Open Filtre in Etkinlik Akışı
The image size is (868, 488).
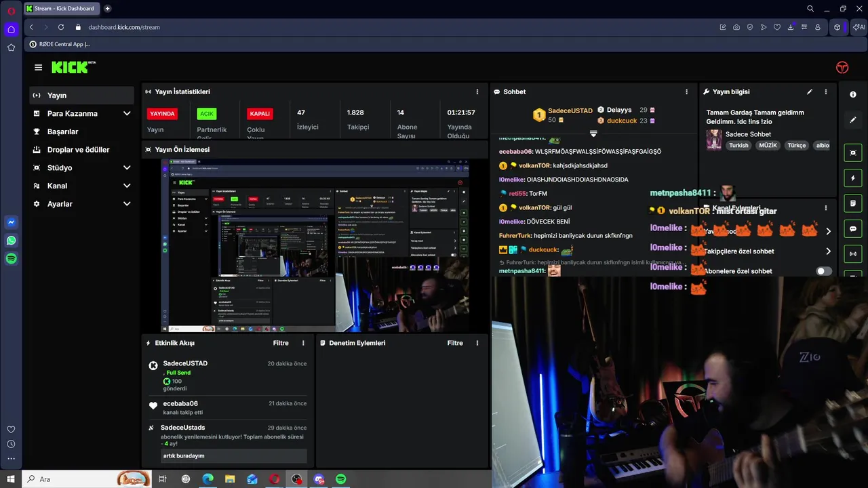coord(281,343)
